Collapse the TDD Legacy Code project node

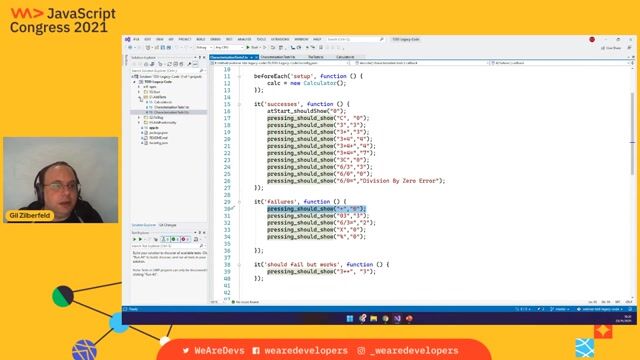pyautogui.click(x=134, y=82)
